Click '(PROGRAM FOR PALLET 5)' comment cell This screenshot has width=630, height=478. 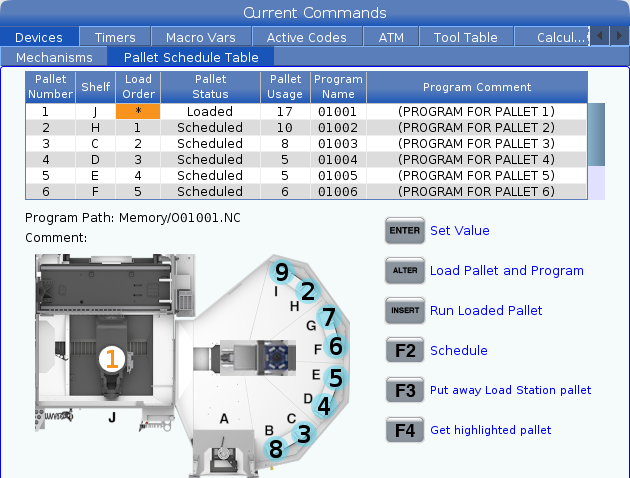coord(477,176)
